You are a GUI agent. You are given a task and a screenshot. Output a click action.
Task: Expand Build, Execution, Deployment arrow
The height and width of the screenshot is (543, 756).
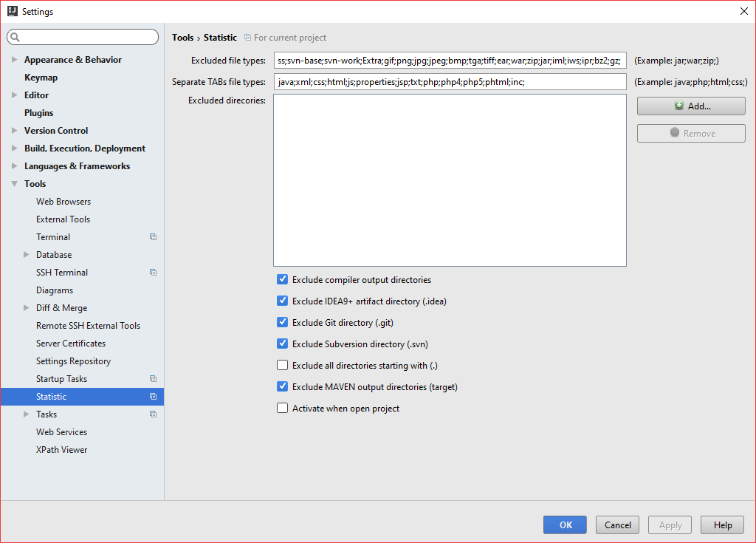pyautogui.click(x=15, y=148)
